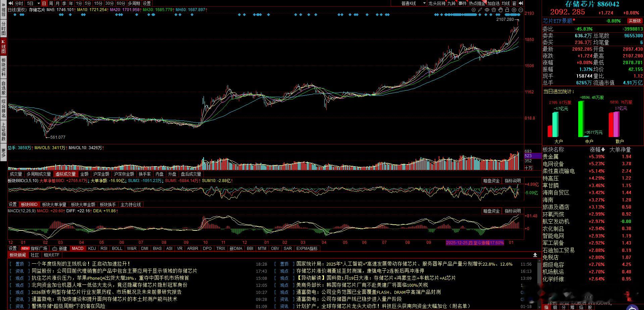Select the 15分 timeframe
This screenshot has height=310, width=644.
98,3
